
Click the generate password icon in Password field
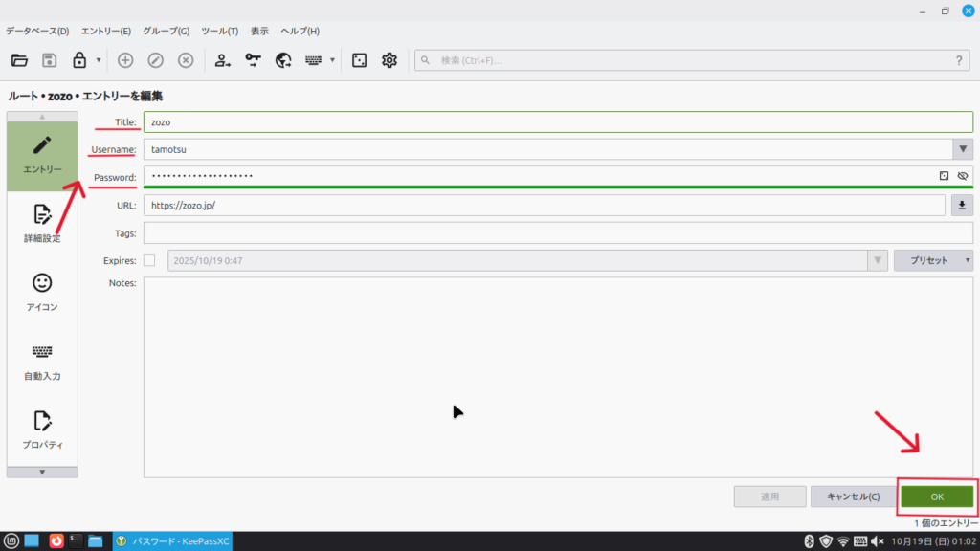pos(944,176)
